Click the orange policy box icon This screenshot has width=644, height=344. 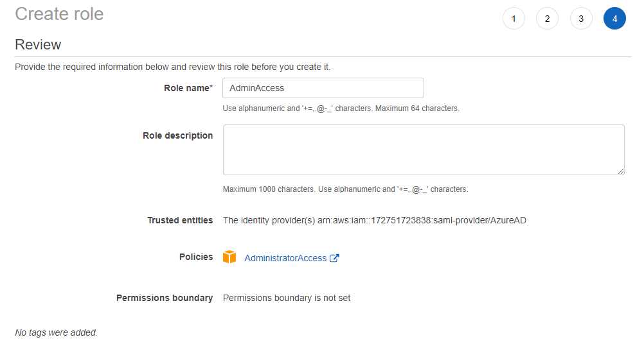(x=229, y=257)
